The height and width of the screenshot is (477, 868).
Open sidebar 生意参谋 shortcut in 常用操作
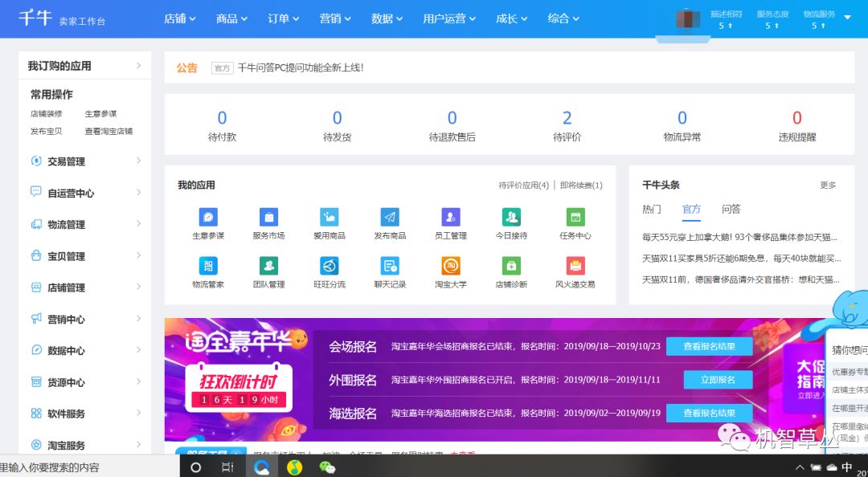point(100,113)
